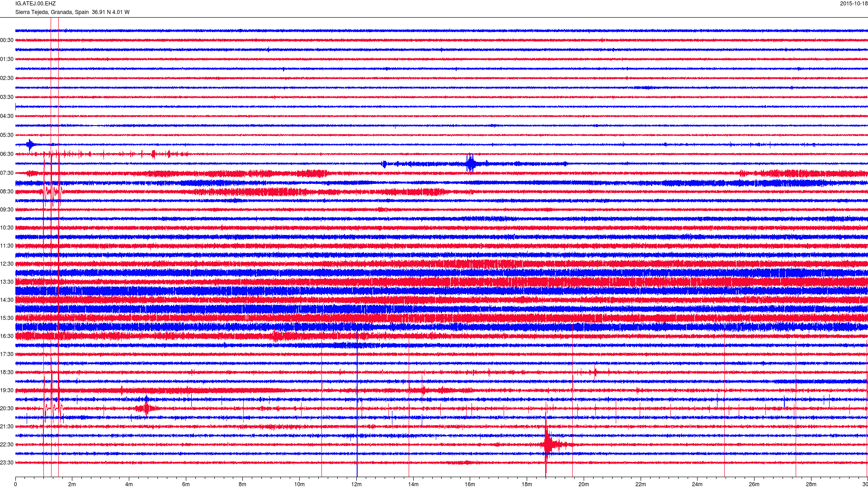868x488 pixels.
Task: Click the 17:30 time label
Action: click(7, 354)
